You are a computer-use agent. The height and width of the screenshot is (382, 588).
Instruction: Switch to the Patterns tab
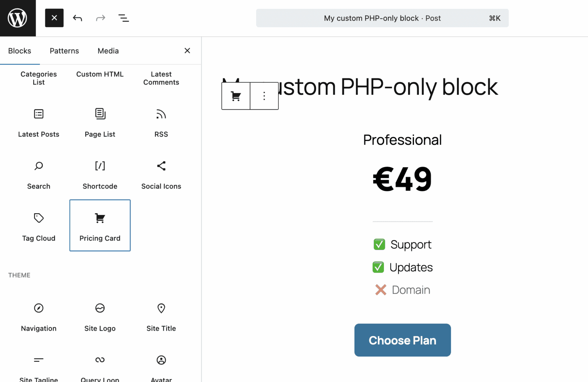point(64,51)
